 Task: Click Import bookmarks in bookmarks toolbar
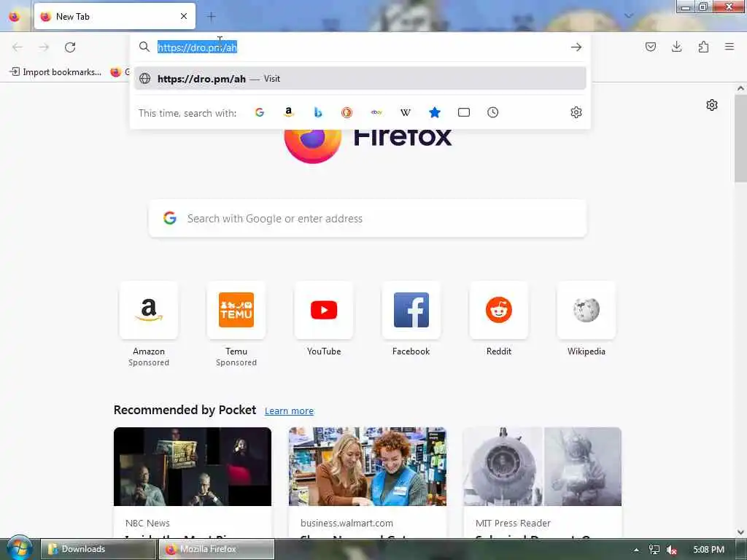coord(55,72)
